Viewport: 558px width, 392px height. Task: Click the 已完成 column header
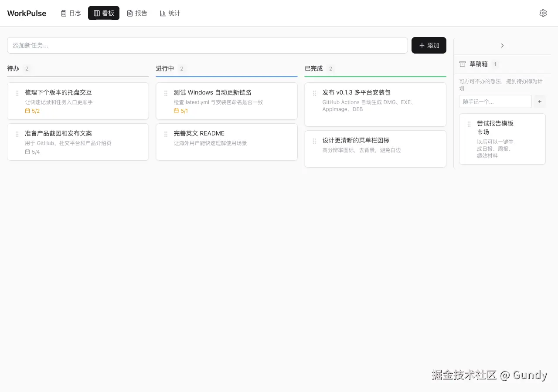[x=313, y=68]
